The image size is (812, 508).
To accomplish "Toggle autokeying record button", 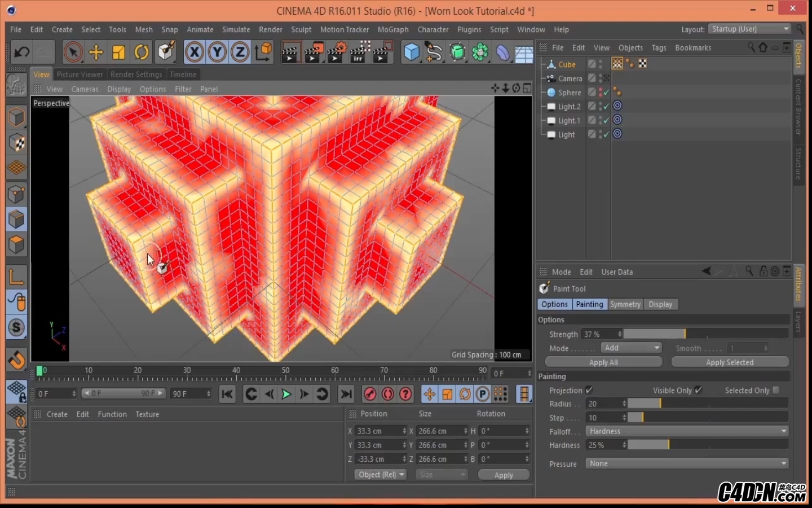I will click(388, 394).
